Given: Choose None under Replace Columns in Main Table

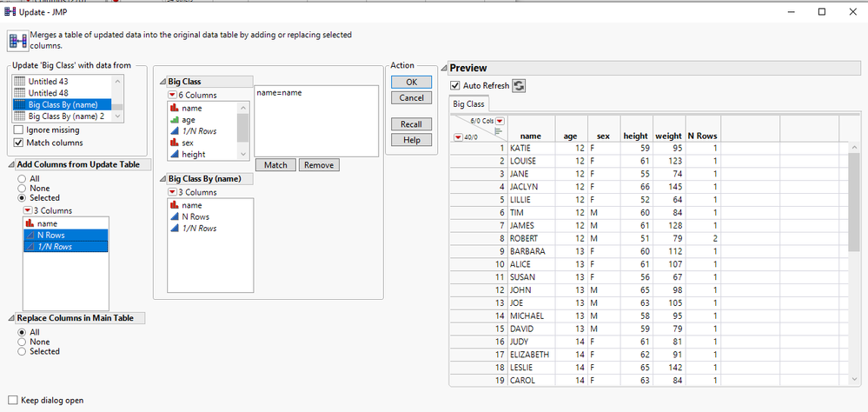Looking at the screenshot, I should pyautogui.click(x=22, y=342).
